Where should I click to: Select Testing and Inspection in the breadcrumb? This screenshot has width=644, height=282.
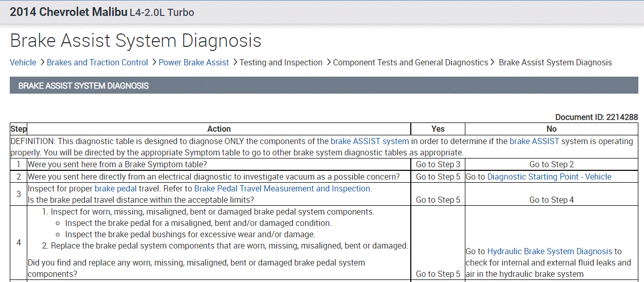[281, 62]
